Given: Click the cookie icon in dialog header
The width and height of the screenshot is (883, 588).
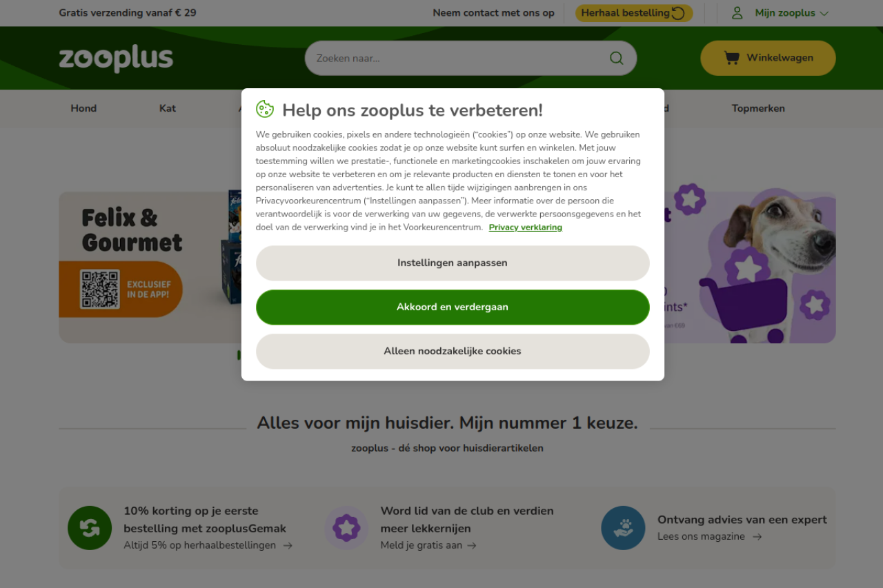Looking at the screenshot, I should click(x=265, y=109).
